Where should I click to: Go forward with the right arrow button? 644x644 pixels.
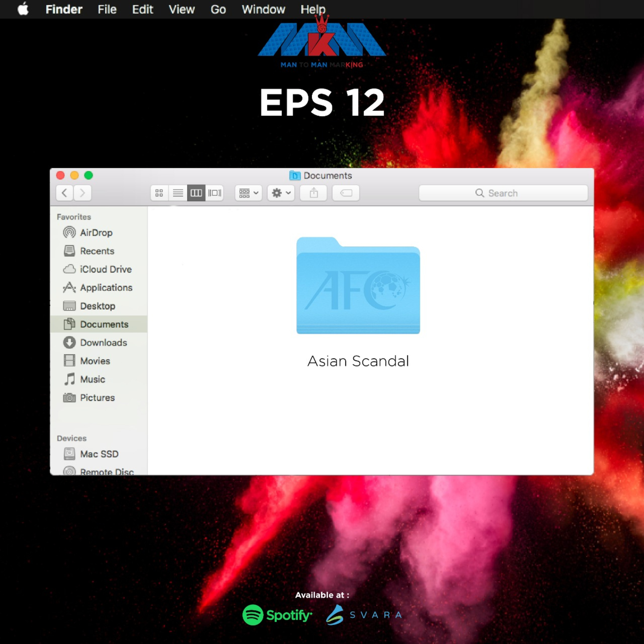point(82,193)
